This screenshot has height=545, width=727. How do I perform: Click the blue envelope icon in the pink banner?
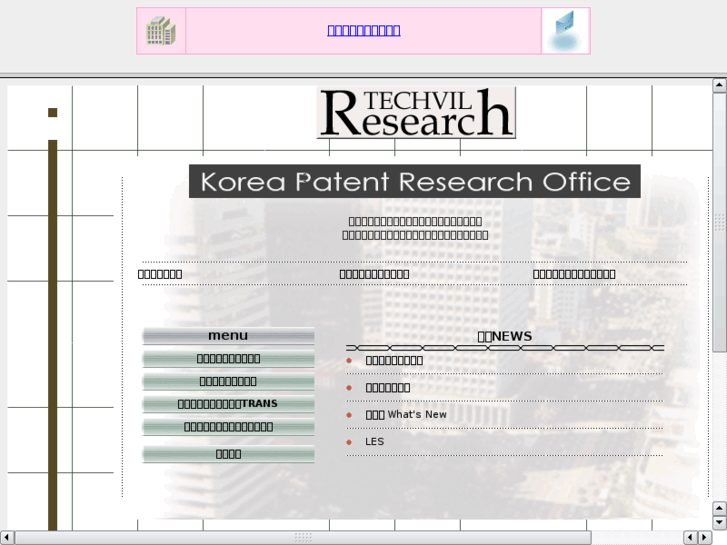coord(565,31)
